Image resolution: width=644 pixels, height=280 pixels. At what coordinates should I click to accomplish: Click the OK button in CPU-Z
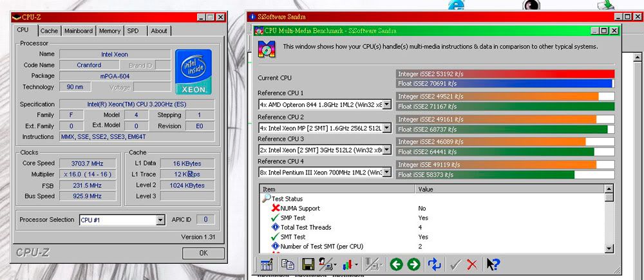204,253
